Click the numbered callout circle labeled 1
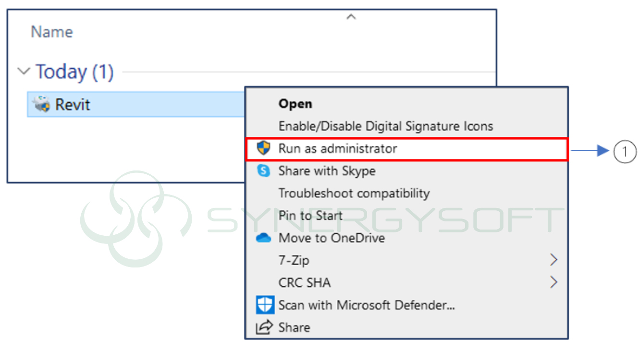 (625, 151)
